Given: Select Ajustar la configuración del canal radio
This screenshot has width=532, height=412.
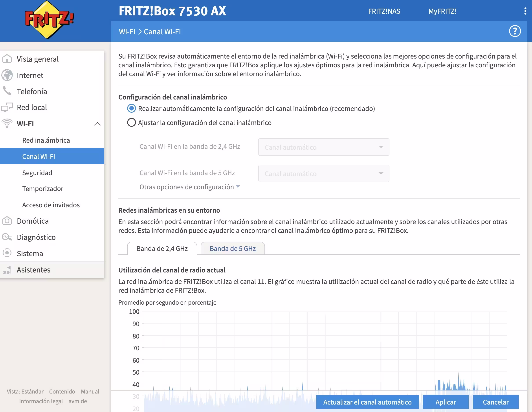Looking at the screenshot, I should click(x=131, y=122).
